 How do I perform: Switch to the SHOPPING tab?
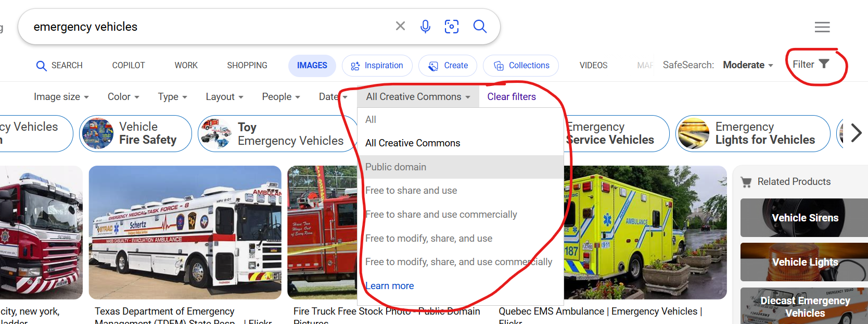click(x=247, y=66)
